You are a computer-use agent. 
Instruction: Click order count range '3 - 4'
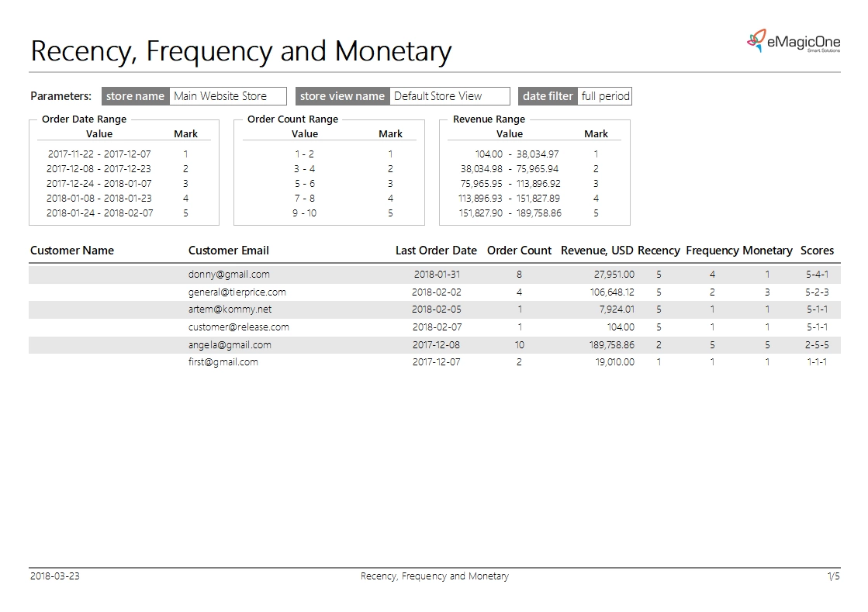pyautogui.click(x=305, y=169)
